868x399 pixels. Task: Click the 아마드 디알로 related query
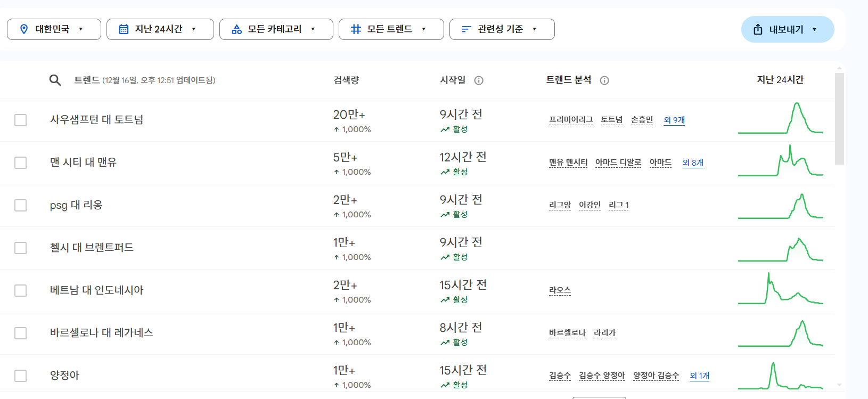tap(618, 162)
